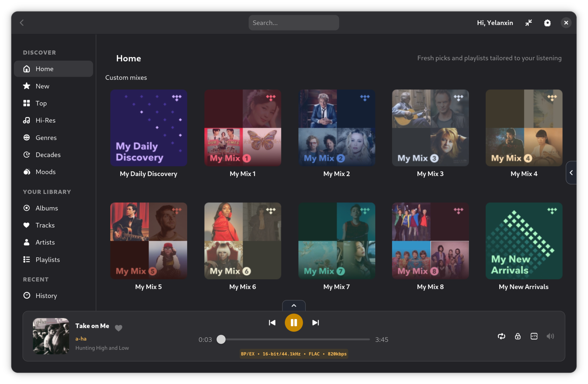The image size is (588, 384).
Task: Click the Take on Me album art
Action: coord(51,336)
